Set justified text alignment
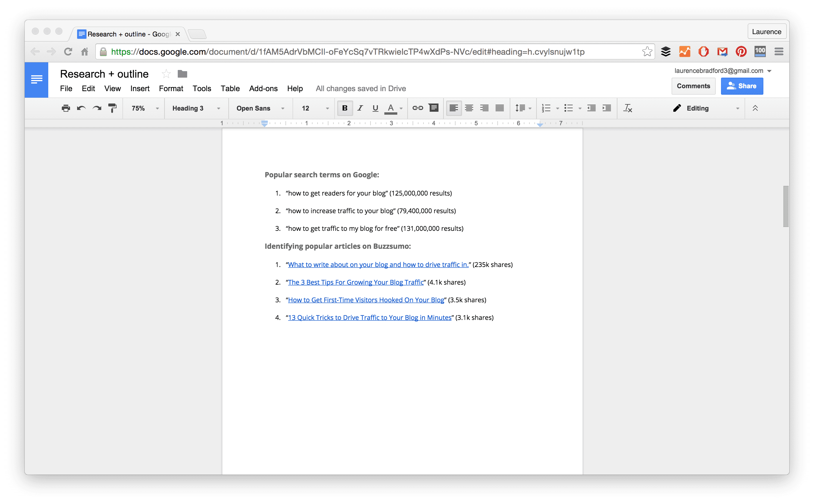 [500, 108]
